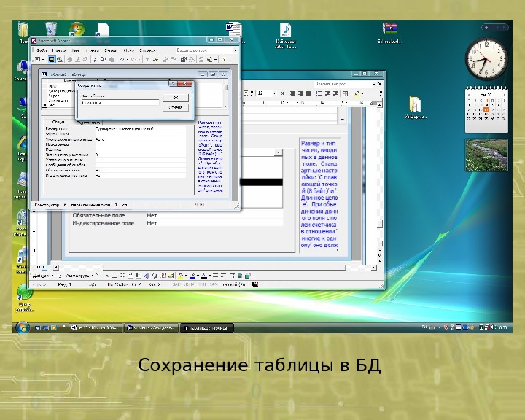Click the Properties icon in Access toolbar
This screenshot has height=420, width=525.
(184, 60)
